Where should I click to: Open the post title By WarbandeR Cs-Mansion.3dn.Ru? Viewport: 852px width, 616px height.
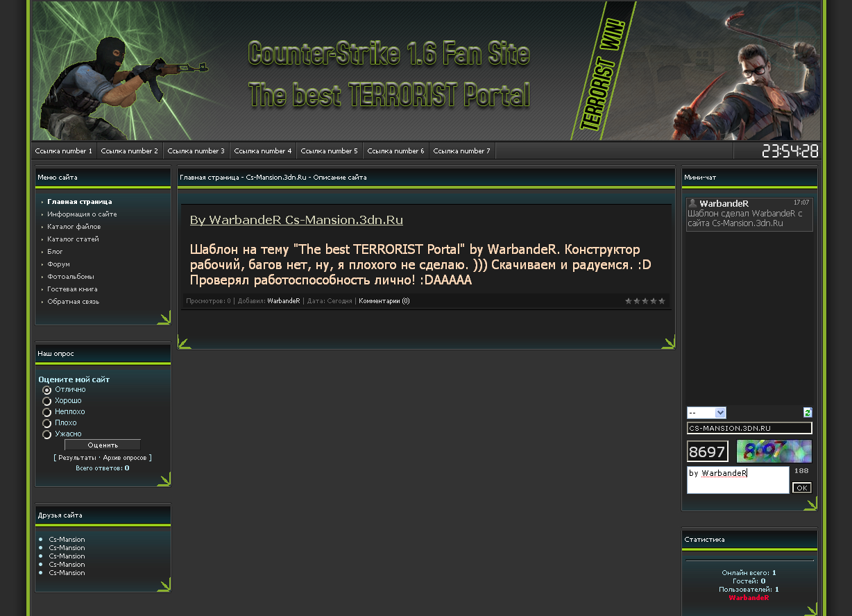[296, 220]
